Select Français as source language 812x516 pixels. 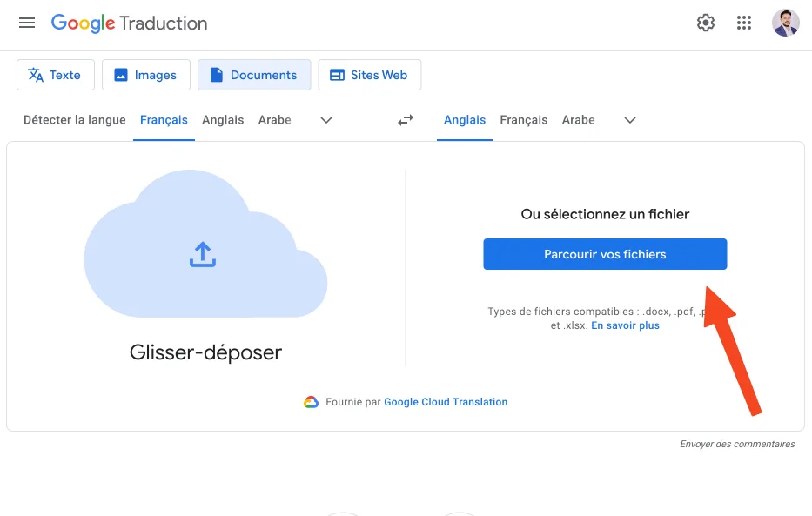(164, 120)
